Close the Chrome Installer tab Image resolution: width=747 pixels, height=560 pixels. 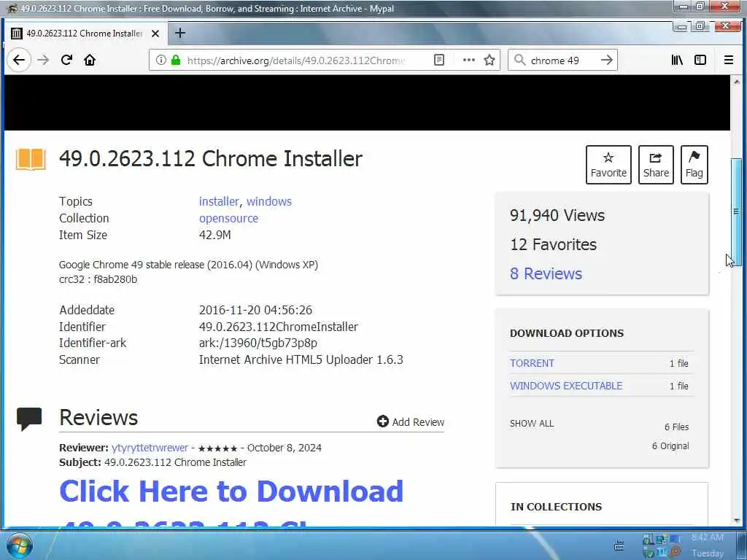(155, 34)
